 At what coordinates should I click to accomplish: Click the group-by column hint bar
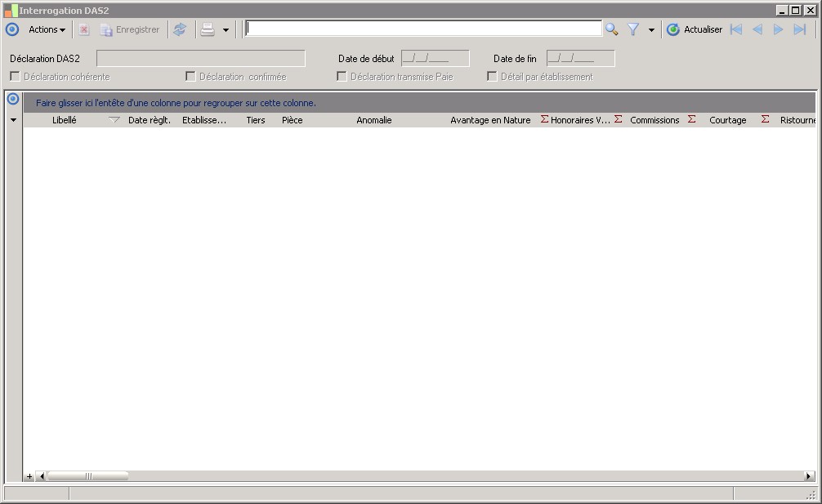coord(419,103)
